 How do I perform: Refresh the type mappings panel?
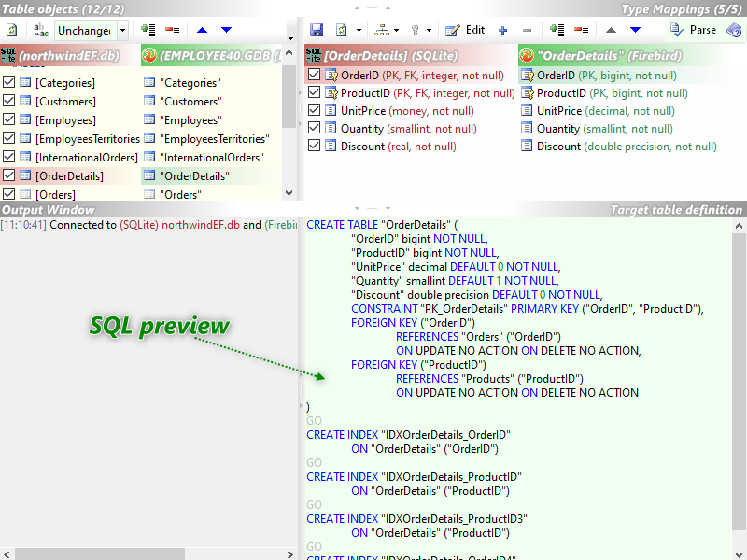click(341, 30)
